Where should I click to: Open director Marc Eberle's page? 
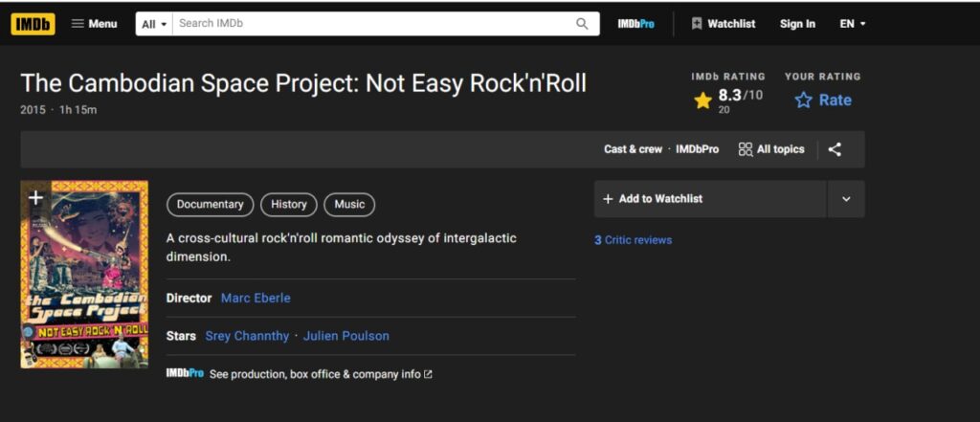(256, 299)
